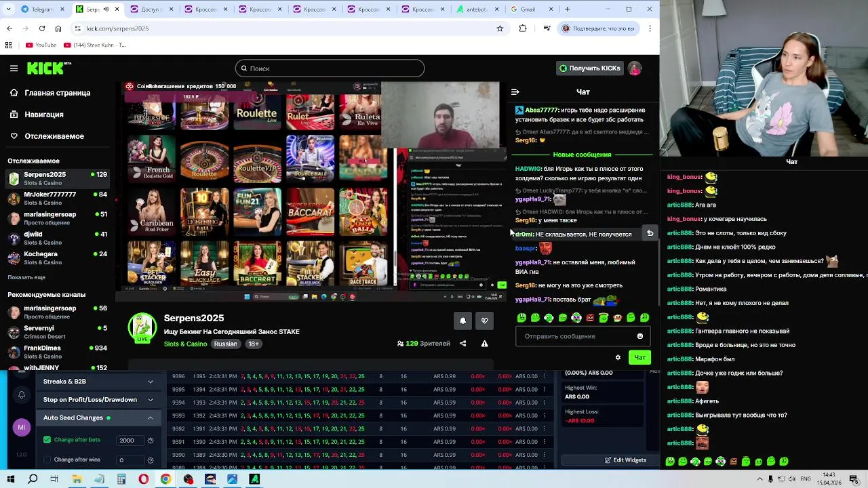Share the Serpens2025 stream
Image resolution: width=868 pixels, height=488 pixels.
click(x=463, y=344)
